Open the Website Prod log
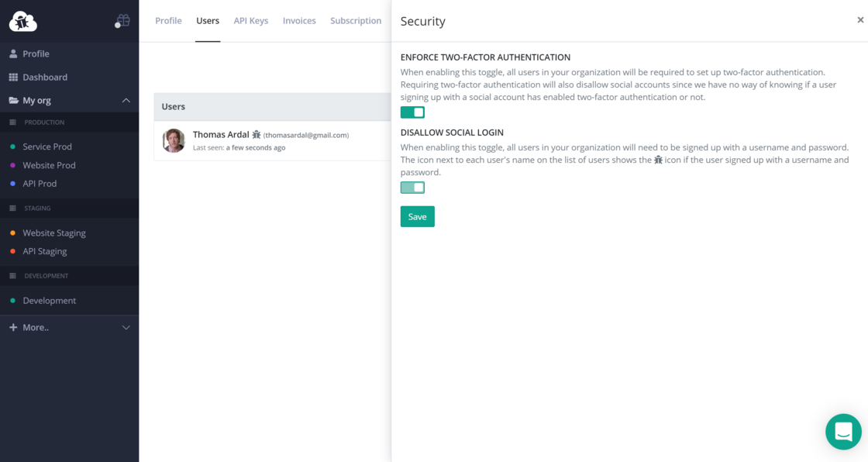Screen dimensions: 868x462 (x=49, y=165)
